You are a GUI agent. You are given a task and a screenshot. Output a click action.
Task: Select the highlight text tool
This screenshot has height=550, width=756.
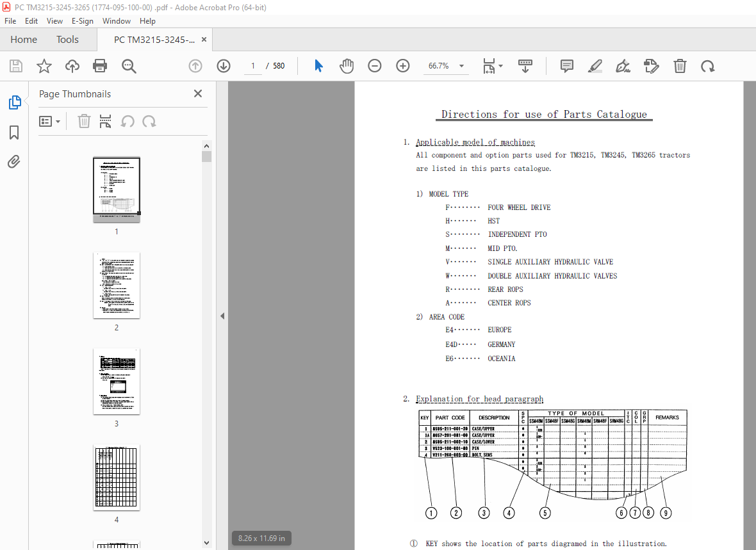tap(595, 66)
